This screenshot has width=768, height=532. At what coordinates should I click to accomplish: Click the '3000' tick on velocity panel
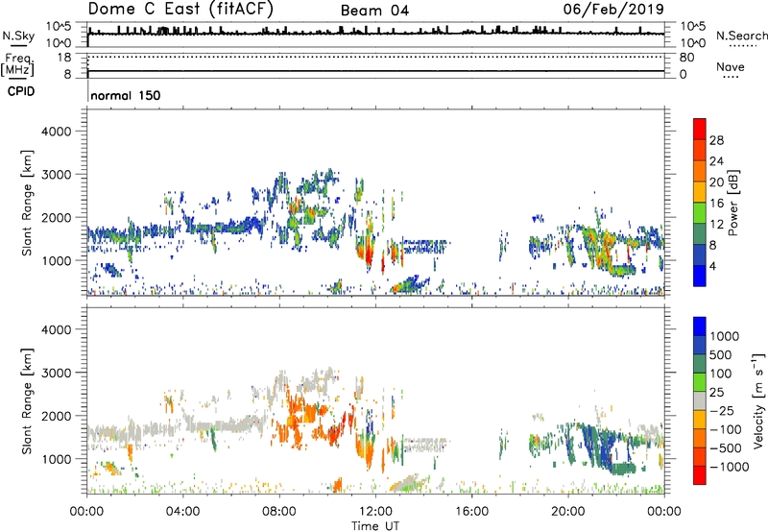pos(57,373)
